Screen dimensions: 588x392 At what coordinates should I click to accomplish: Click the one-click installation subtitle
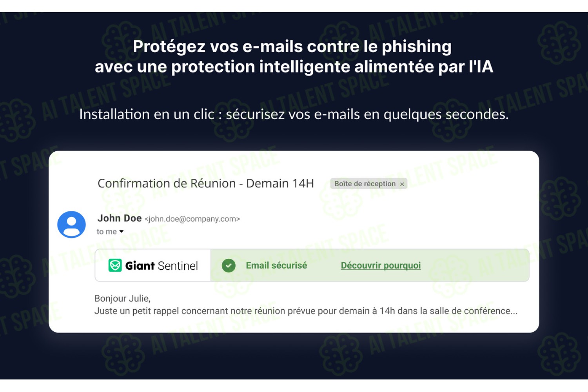294,114
